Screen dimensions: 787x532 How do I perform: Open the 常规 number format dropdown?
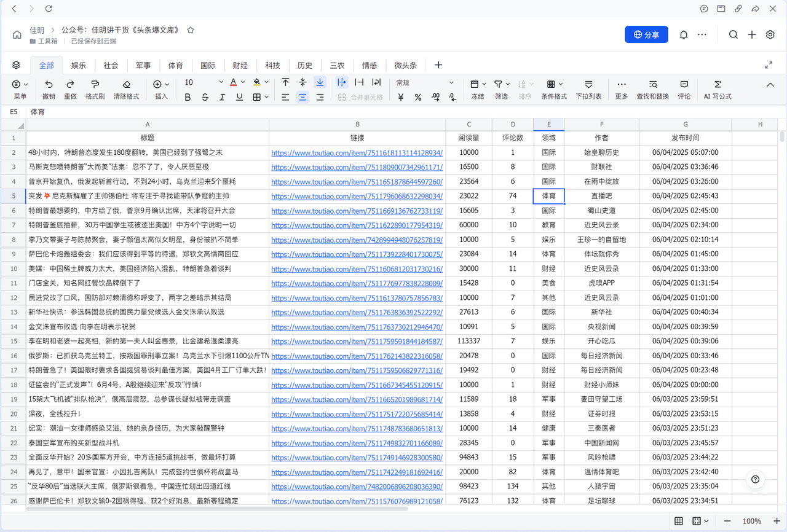pyautogui.click(x=451, y=82)
